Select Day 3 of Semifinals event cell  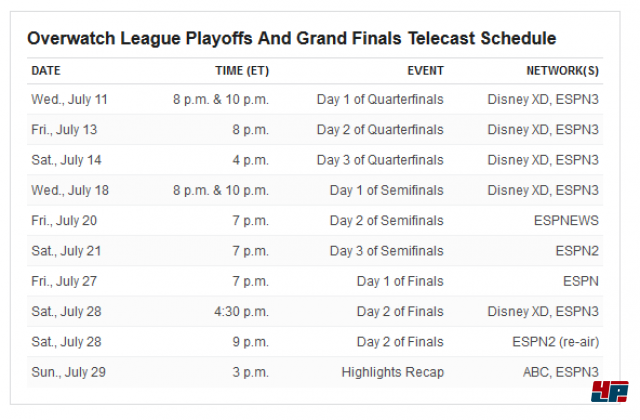387,251
